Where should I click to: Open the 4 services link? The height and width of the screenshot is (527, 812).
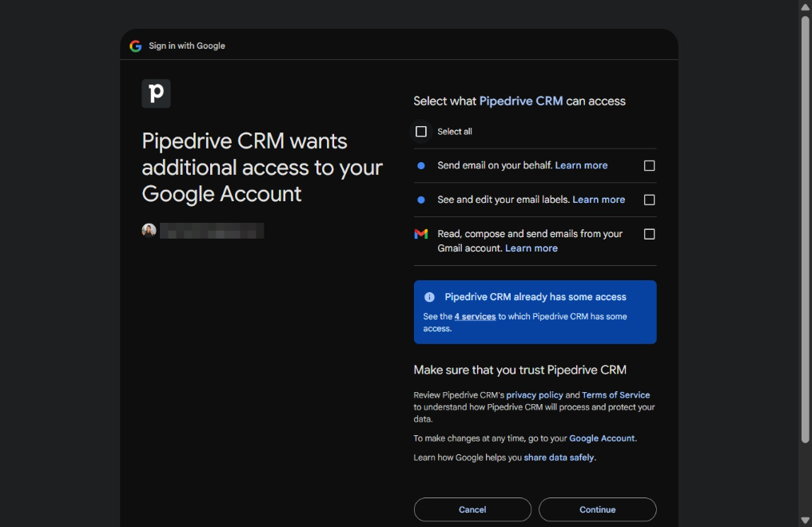[x=475, y=316]
